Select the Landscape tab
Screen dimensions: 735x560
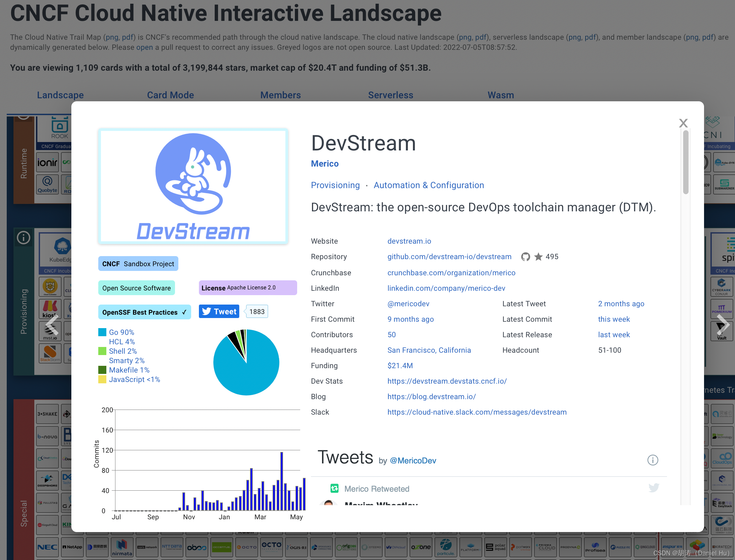[61, 95]
